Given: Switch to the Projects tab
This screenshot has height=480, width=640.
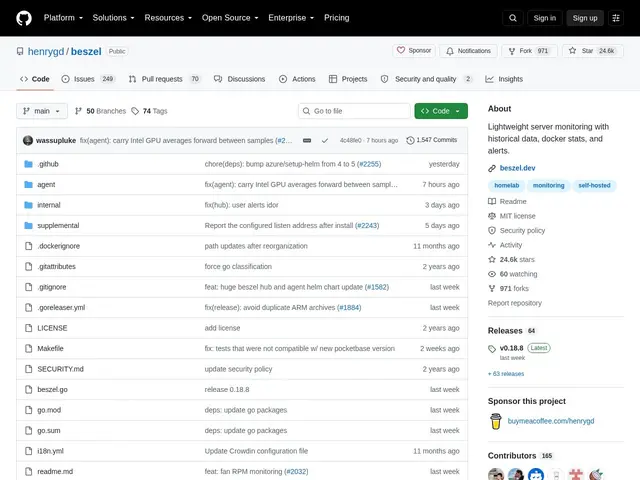Looking at the screenshot, I should click(x=348, y=79).
